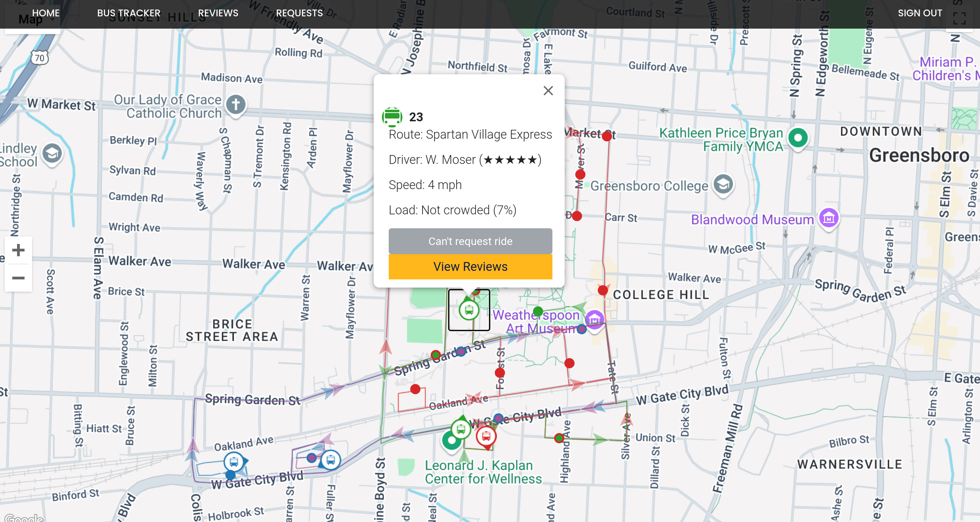Image resolution: width=980 pixels, height=522 pixels.
Task: Click the Greensboro College school pin
Action: pos(723,184)
